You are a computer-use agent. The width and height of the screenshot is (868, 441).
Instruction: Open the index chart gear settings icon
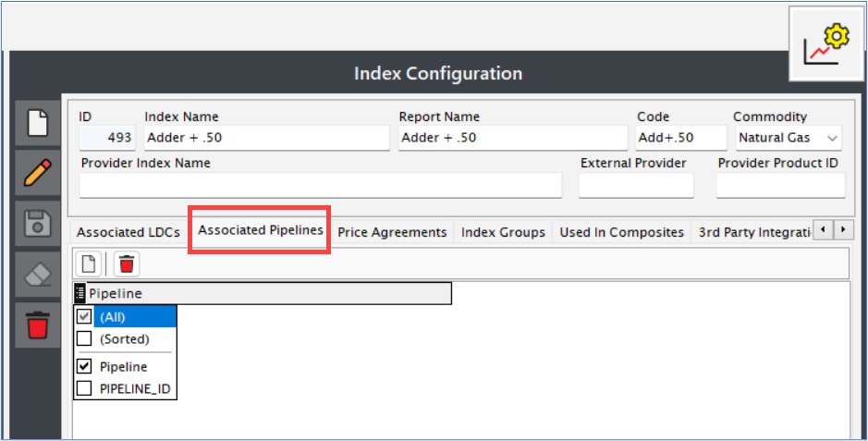[825, 44]
